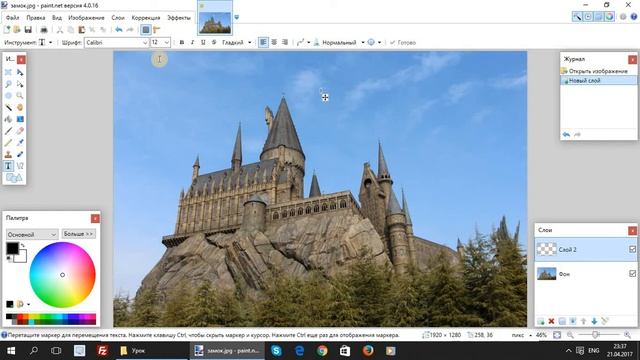The image size is (640, 360).
Task: Click the zoom slider handle
Action: (x=595, y=335)
